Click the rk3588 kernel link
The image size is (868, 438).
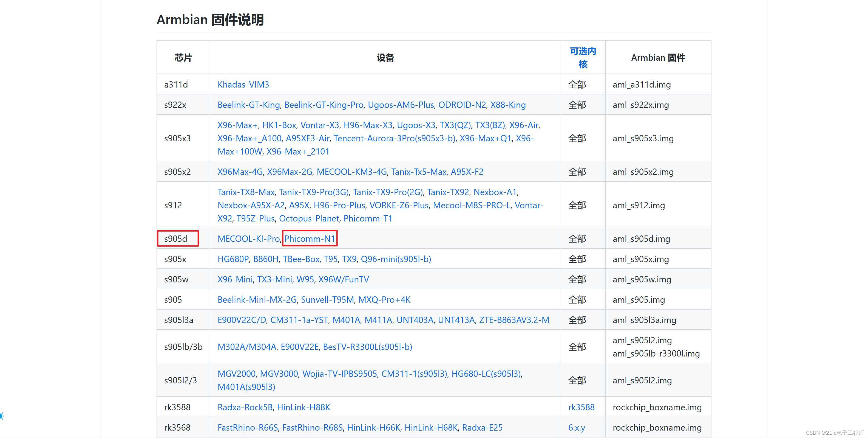[581, 407]
